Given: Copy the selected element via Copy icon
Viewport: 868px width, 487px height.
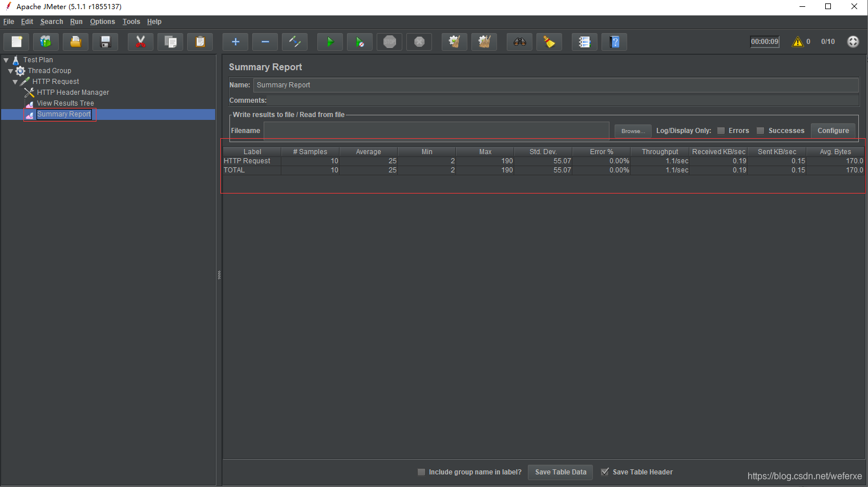Looking at the screenshot, I should [x=170, y=42].
